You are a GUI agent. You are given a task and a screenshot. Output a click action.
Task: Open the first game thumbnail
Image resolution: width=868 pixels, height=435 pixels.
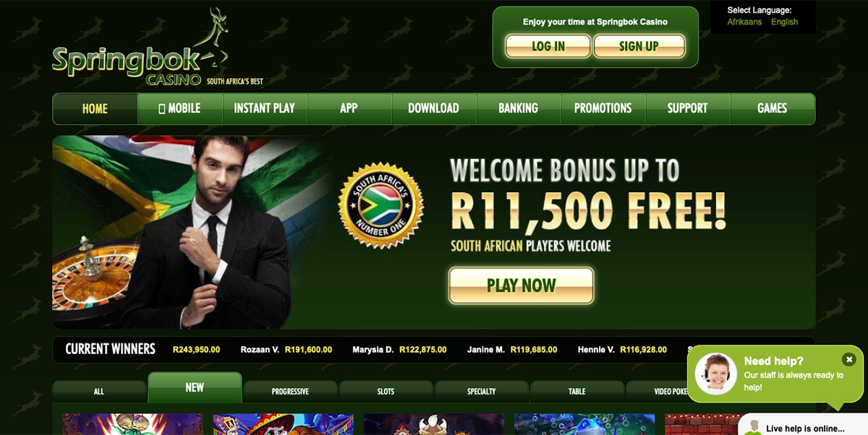(x=132, y=424)
